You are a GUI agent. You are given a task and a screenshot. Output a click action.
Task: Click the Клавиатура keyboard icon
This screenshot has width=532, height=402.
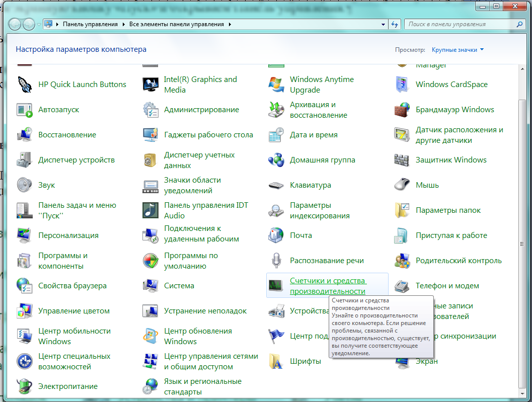pyautogui.click(x=276, y=185)
